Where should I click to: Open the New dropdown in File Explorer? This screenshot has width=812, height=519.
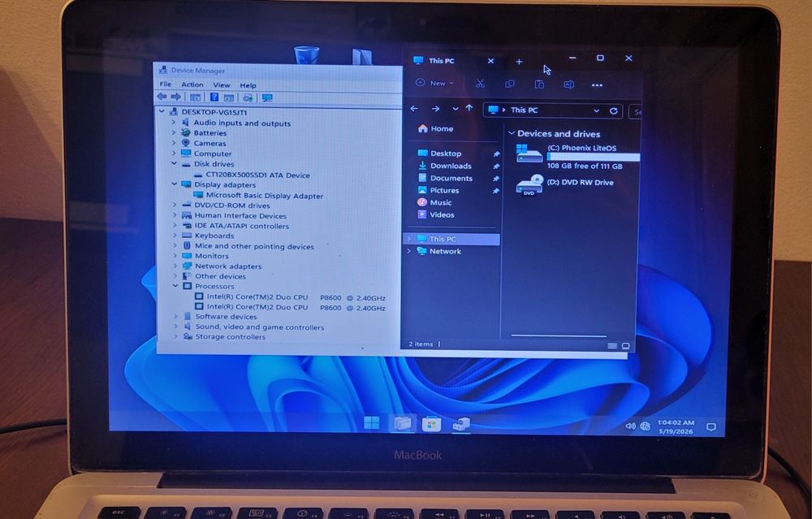tap(435, 83)
